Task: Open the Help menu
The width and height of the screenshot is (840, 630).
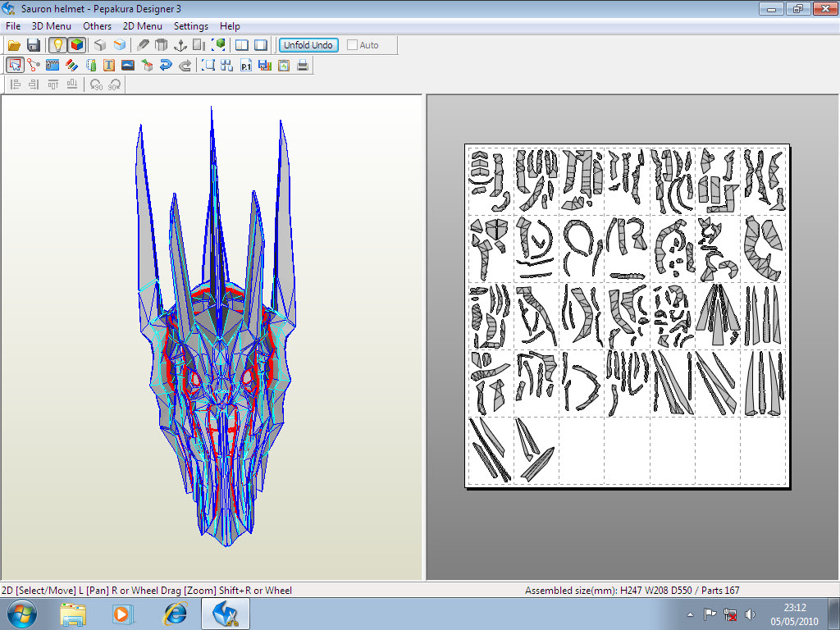Action: click(230, 25)
